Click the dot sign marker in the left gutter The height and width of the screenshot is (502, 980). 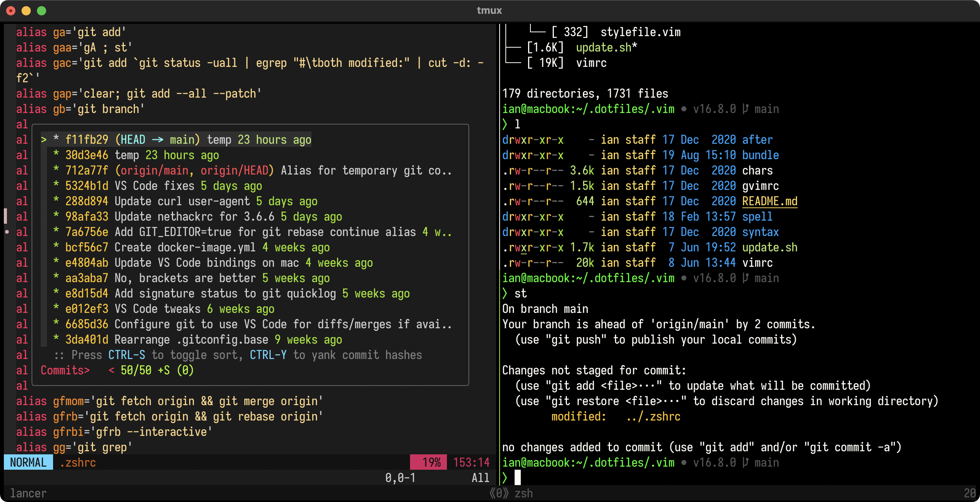(x=7, y=232)
